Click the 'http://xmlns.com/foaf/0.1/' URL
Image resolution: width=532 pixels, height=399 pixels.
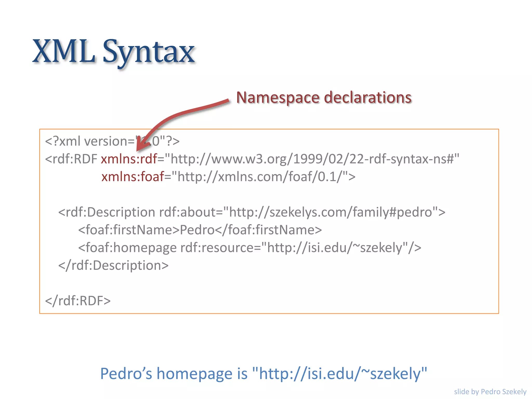[x=263, y=177]
